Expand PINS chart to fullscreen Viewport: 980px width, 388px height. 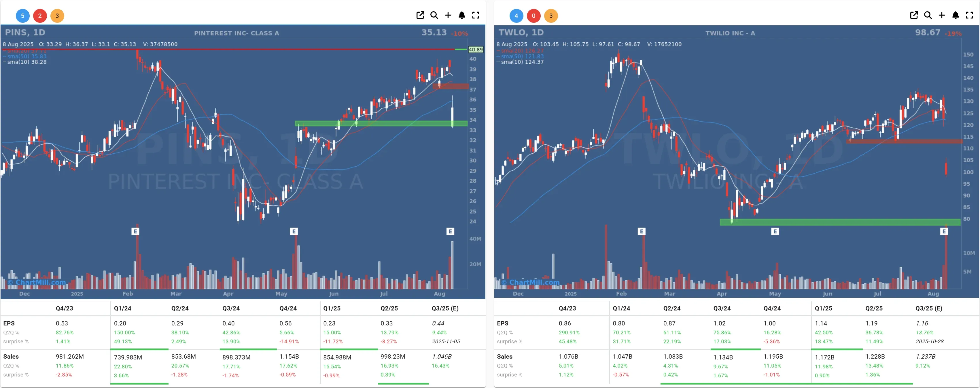[x=476, y=15]
